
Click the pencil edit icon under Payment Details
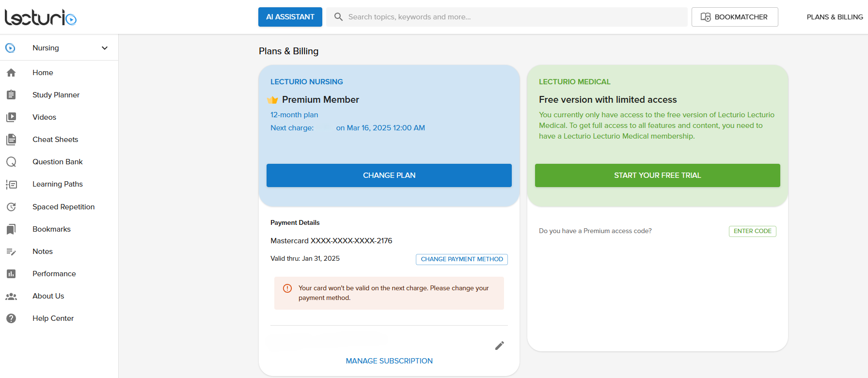coord(499,345)
